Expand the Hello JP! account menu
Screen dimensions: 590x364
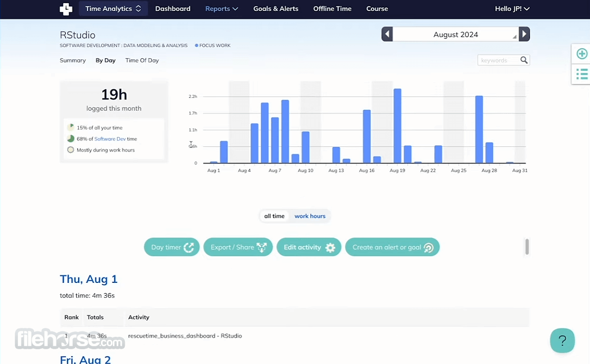[512, 8]
